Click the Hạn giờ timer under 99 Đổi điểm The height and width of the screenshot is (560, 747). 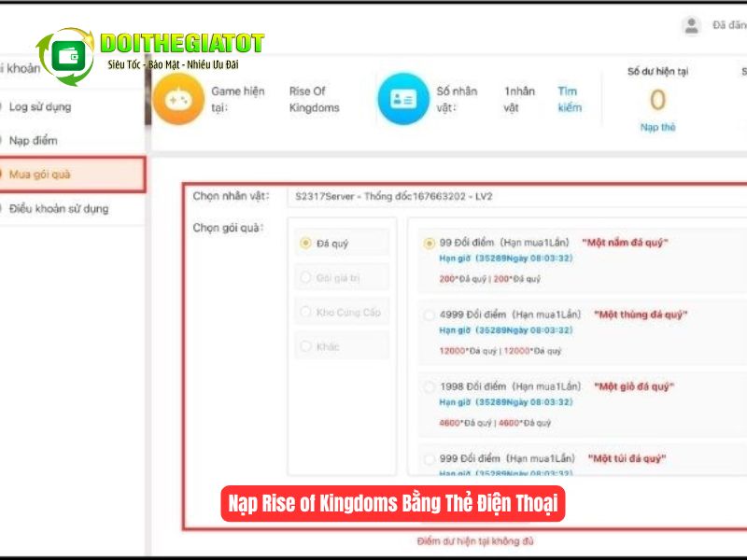(505, 259)
